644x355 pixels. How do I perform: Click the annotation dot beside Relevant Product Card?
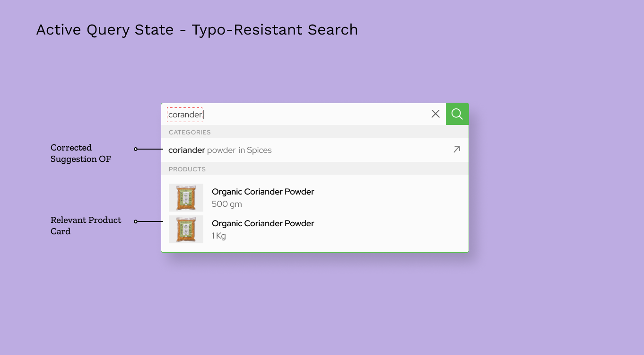pyautogui.click(x=136, y=222)
